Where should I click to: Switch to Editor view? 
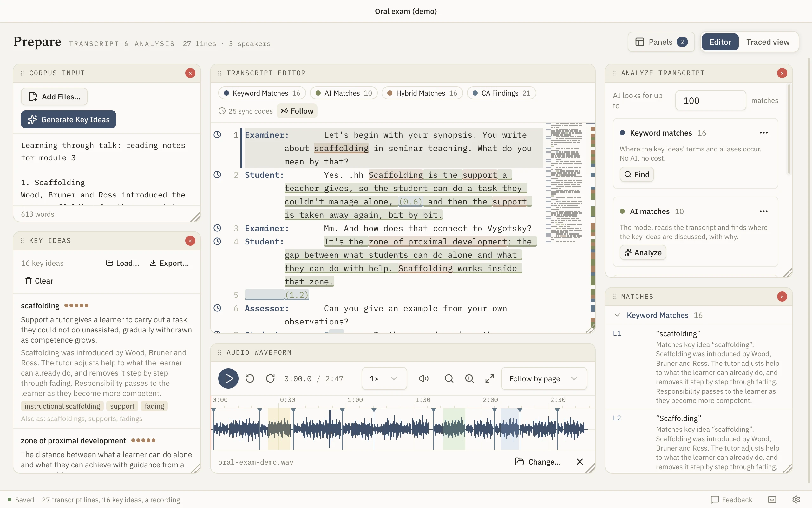[x=720, y=42]
